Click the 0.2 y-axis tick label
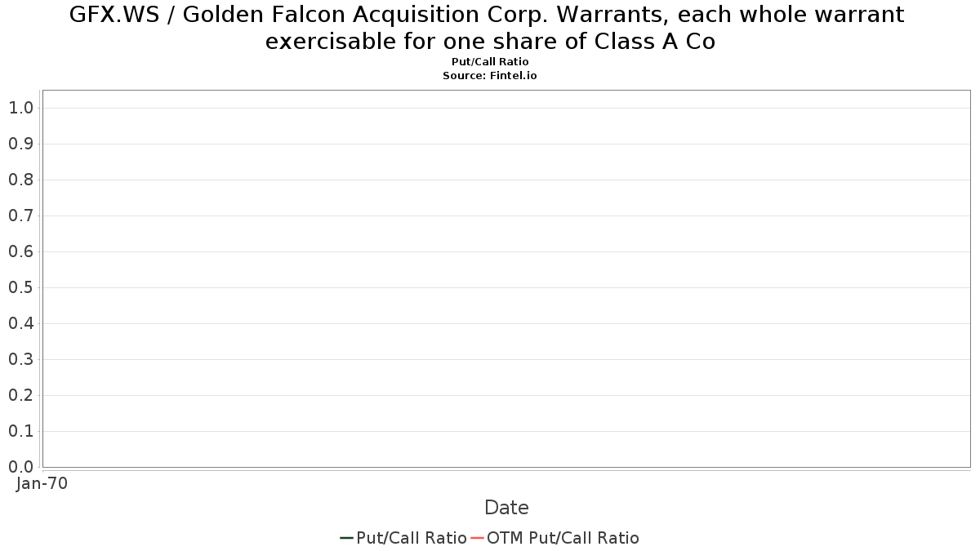Screen dimensions: 980x551 point(20,395)
